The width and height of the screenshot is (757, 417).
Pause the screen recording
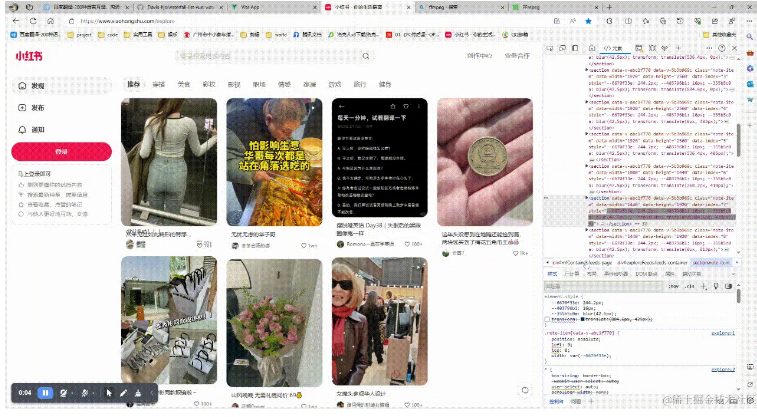45,393
